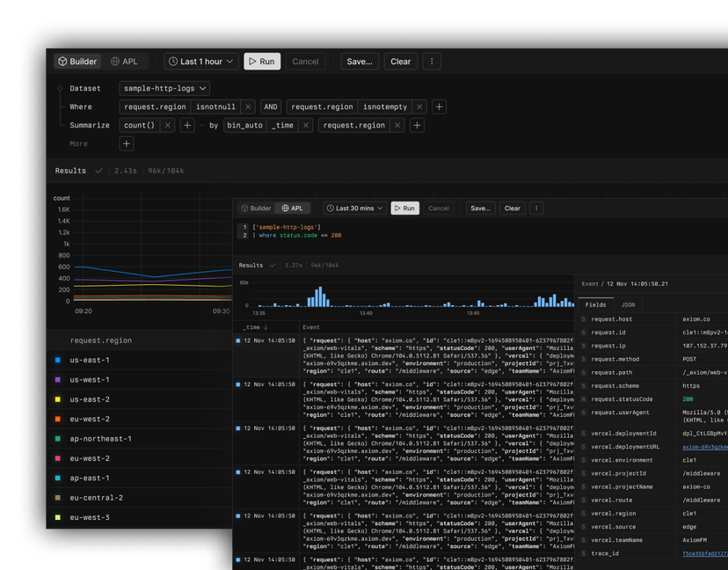Open the Last 1 hour time range dropdown
This screenshot has width=728, height=570.
pos(200,62)
